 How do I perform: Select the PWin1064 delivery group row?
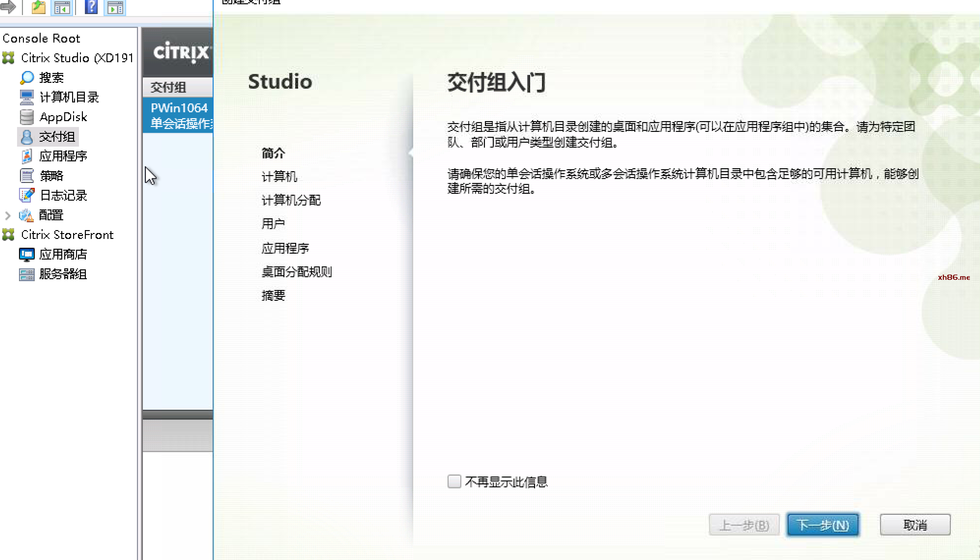click(178, 115)
